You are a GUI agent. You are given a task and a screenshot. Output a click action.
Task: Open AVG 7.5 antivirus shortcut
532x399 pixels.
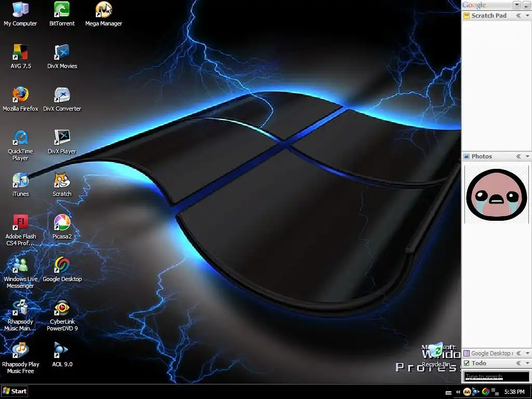click(x=20, y=57)
